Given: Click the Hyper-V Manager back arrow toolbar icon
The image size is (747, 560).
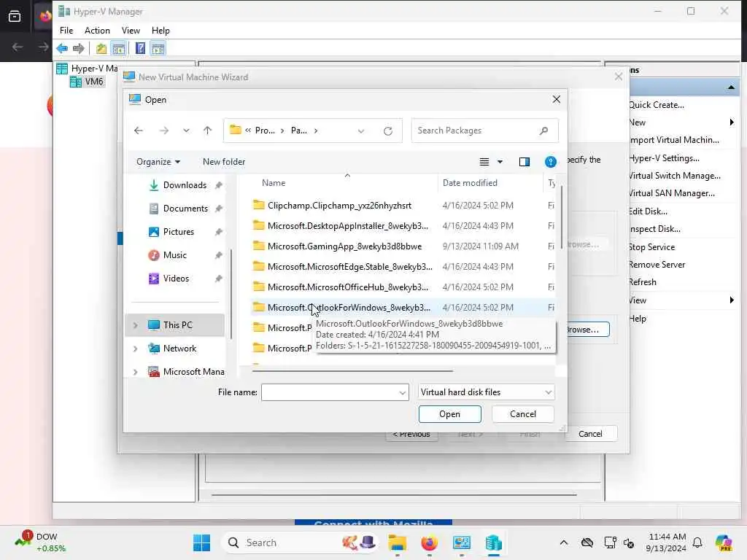Looking at the screenshot, I should (x=62, y=48).
